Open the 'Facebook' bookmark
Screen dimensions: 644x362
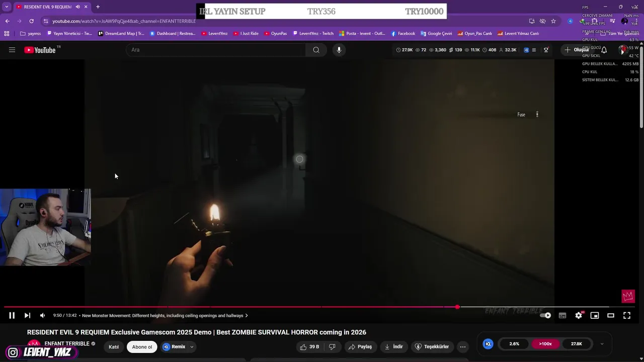click(403, 34)
